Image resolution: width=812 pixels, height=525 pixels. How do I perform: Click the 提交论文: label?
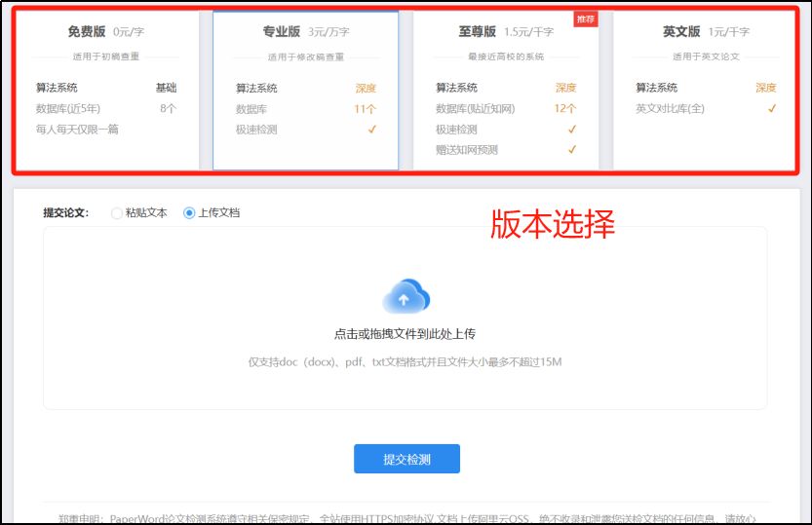[65, 212]
